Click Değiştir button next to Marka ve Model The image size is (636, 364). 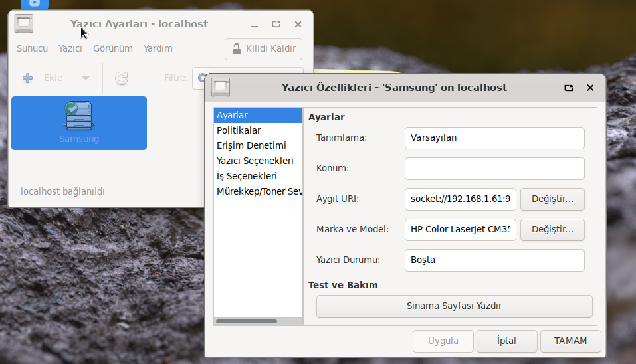[552, 229]
